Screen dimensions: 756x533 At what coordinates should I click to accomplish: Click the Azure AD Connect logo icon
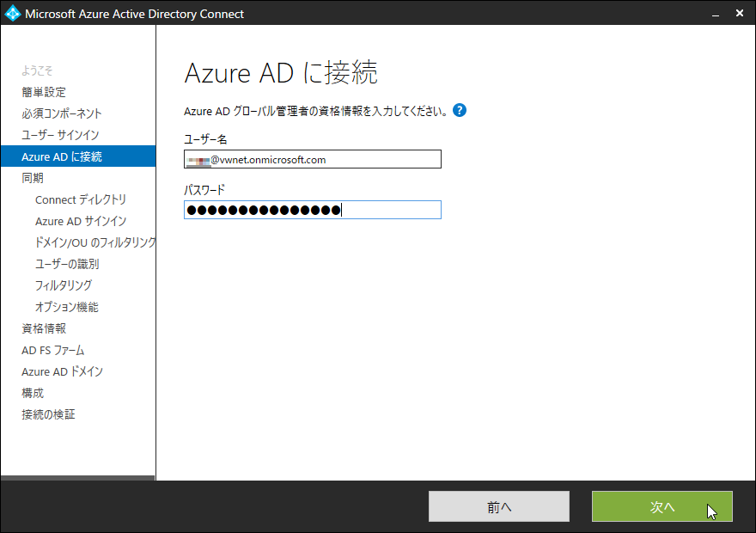12,14
